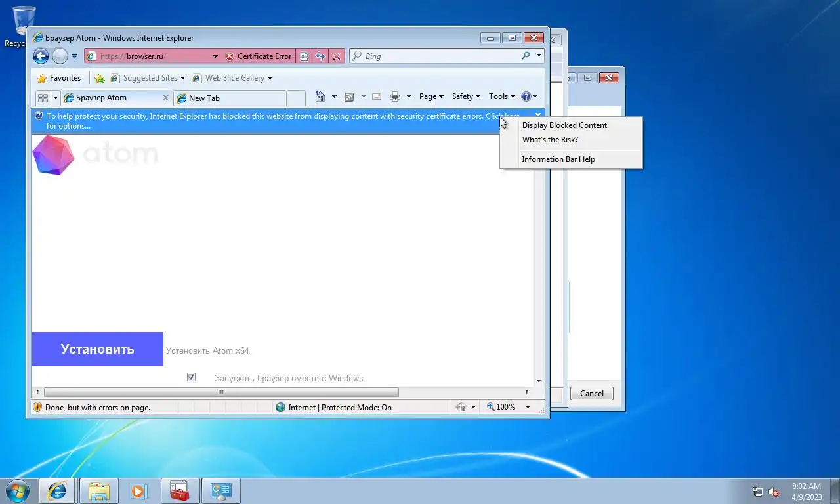Print with the printer icon
This screenshot has width=840, height=504.
(x=395, y=96)
